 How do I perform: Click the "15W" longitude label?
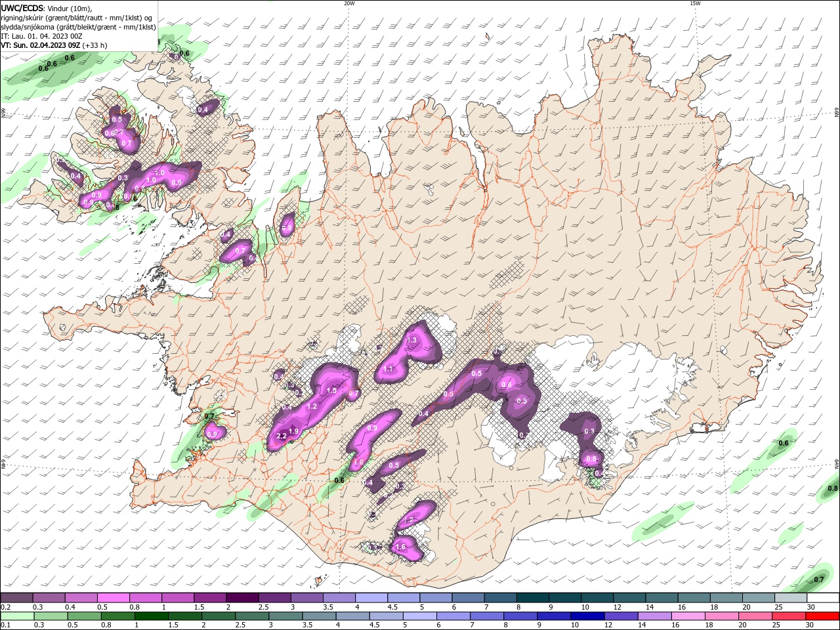click(695, 3)
